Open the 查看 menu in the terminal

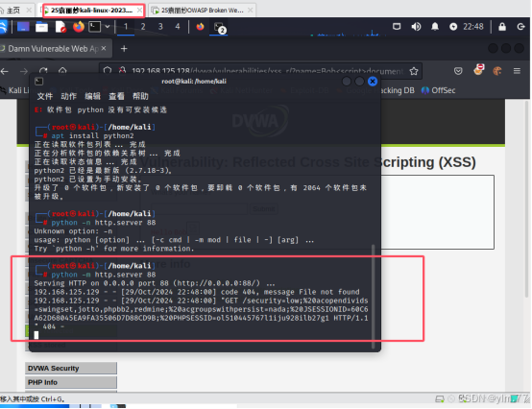116,96
